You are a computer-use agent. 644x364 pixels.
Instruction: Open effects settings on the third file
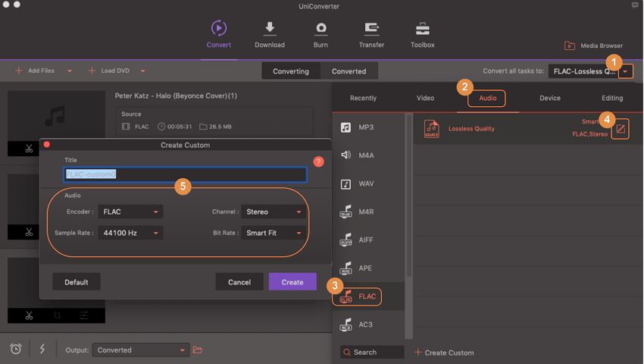click(x=84, y=315)
